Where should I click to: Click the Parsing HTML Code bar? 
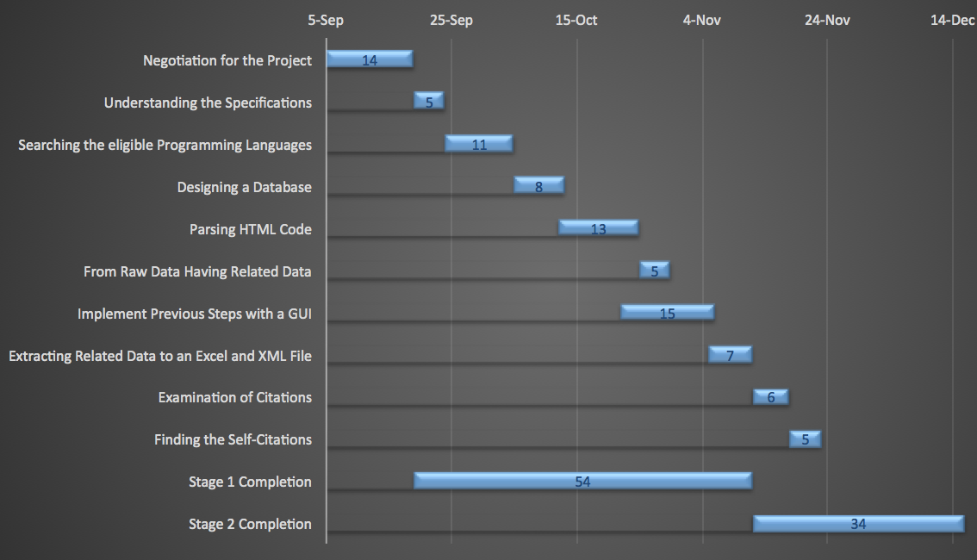598,228
